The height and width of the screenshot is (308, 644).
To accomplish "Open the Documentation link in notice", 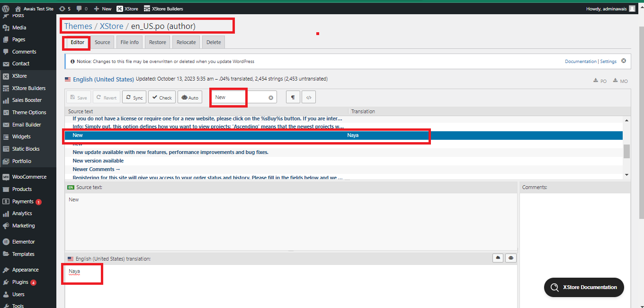I will (581, 62).
